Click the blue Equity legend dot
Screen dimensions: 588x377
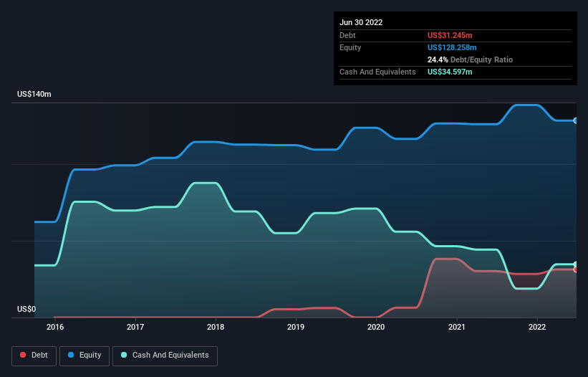pyautogui.click(x=71, y=355)
